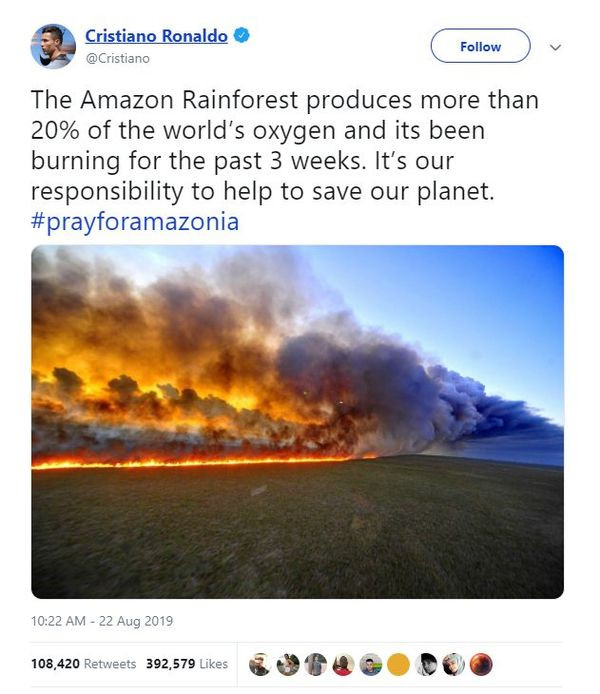Click the @Cristiano handle
Screen dimensions: 600x694
click(117, 58)
